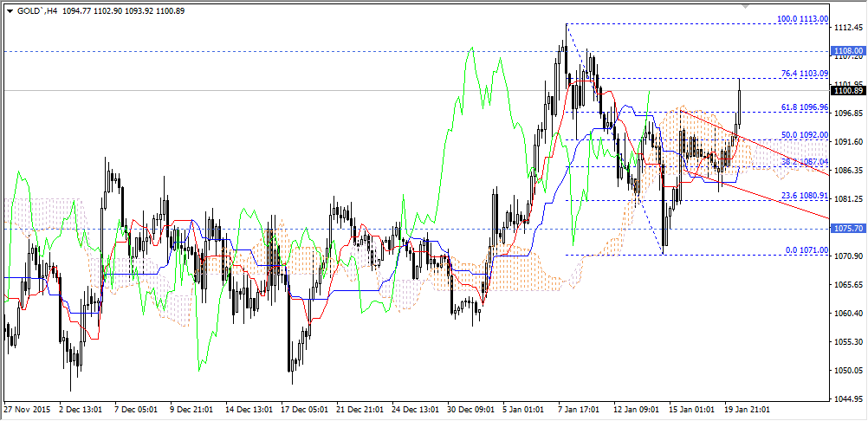
Task: Click the 1075.70 horizontal line price tag
Action: 847,228
